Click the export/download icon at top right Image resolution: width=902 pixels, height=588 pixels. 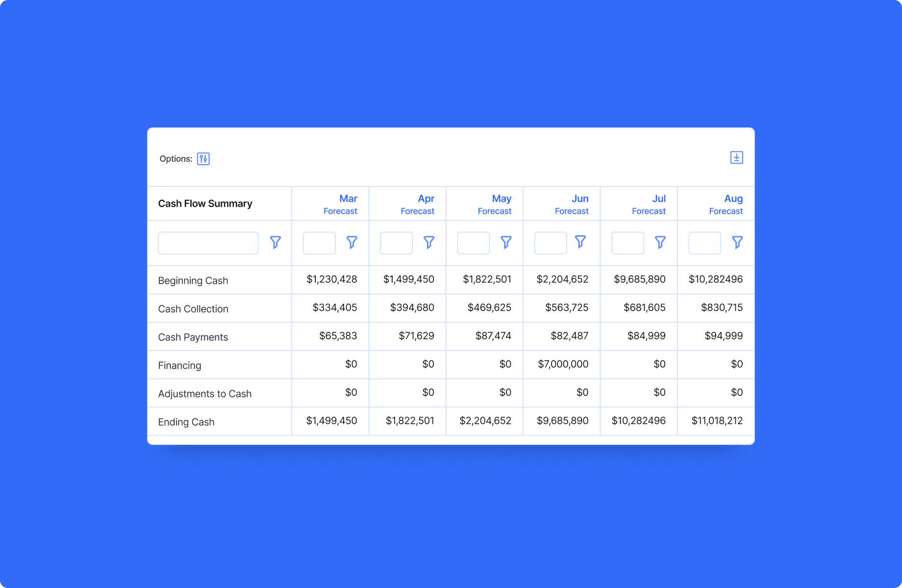pyautogui.click(x=736, y=157)
